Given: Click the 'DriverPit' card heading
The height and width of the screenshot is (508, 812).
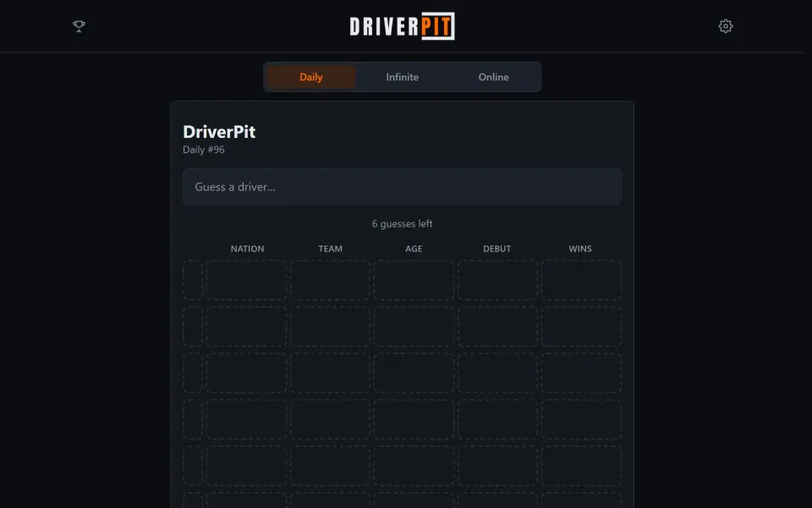Looking at the screenshot, I should (219, 132).
